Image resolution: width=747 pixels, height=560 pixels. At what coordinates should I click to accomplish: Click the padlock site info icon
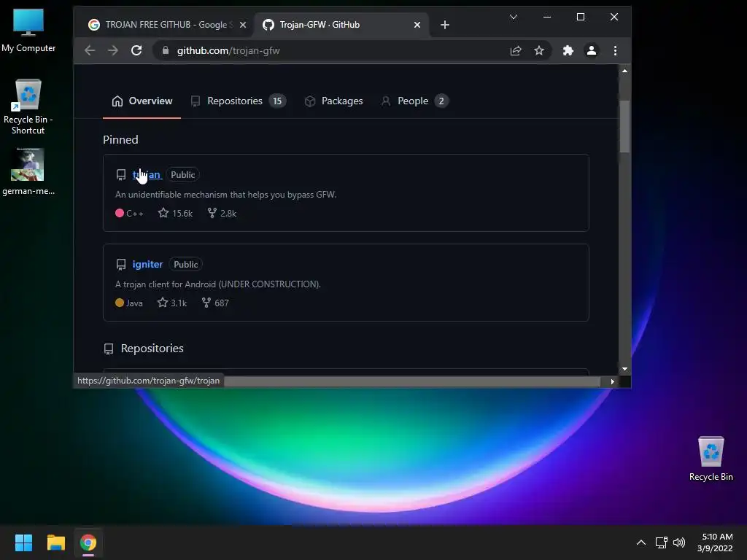pos(166,50)
